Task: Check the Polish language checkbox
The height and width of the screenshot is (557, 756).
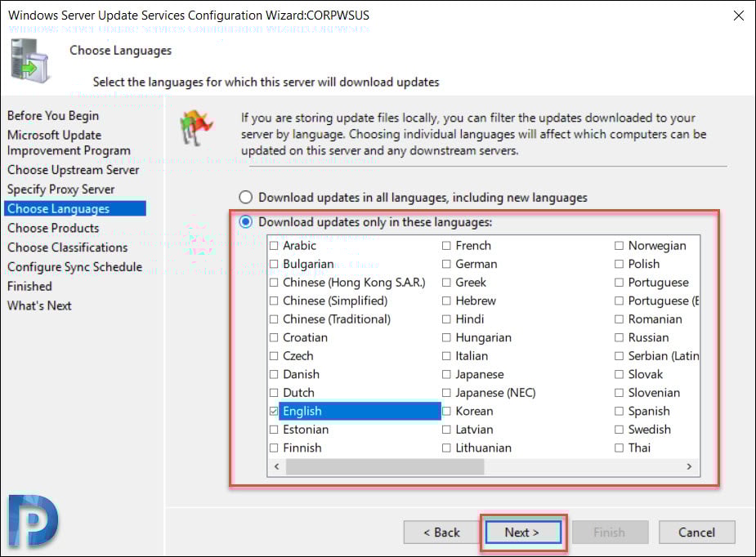Action: [619, 264]
